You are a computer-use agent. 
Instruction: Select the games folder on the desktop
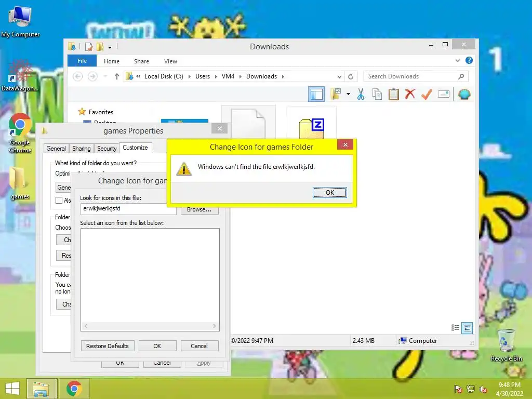click(20, 183)
